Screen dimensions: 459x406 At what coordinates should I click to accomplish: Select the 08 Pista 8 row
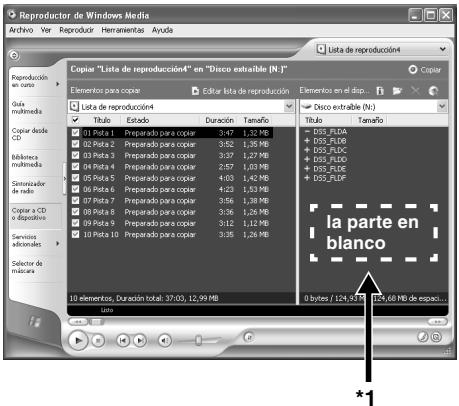click(x=172, y=212)
